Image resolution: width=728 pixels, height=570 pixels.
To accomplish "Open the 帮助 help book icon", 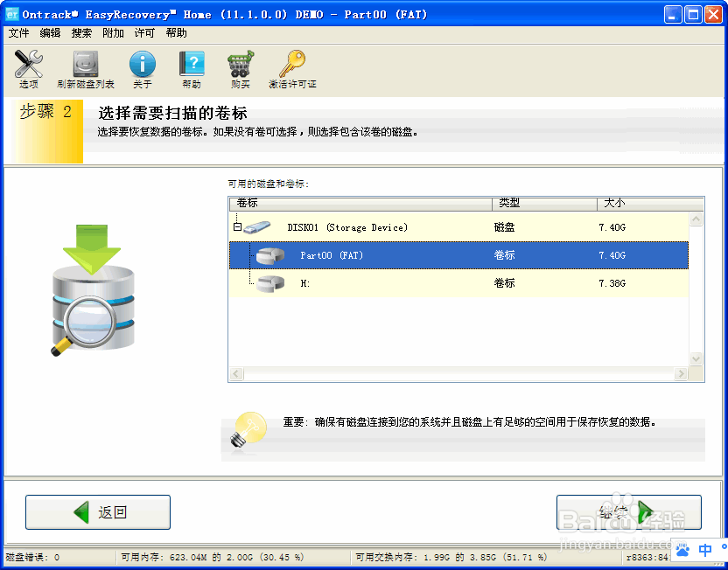I will pos(192,64).
